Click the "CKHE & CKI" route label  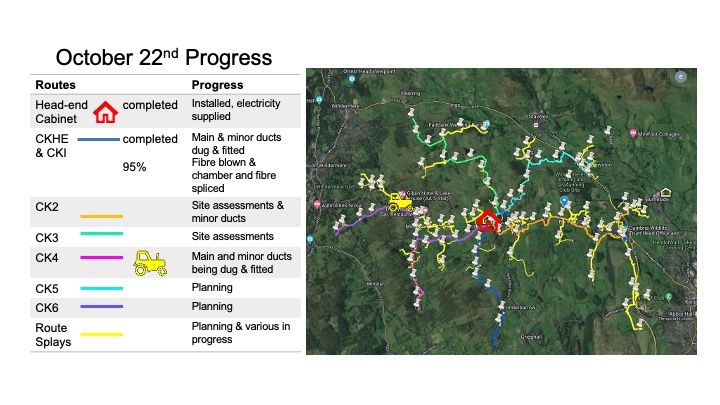[x=52, y=146]
